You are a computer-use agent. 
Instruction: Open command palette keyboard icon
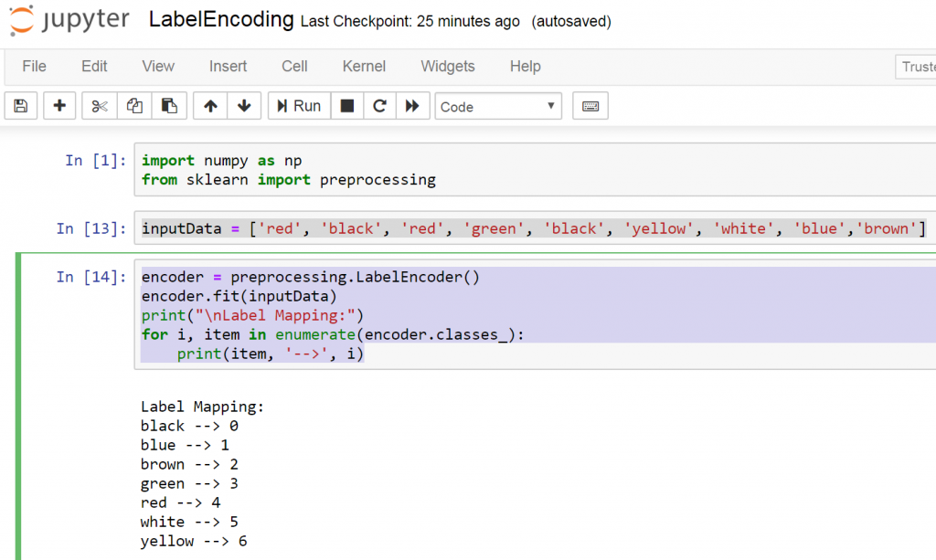pyautogui.click(x=590, y=106)
